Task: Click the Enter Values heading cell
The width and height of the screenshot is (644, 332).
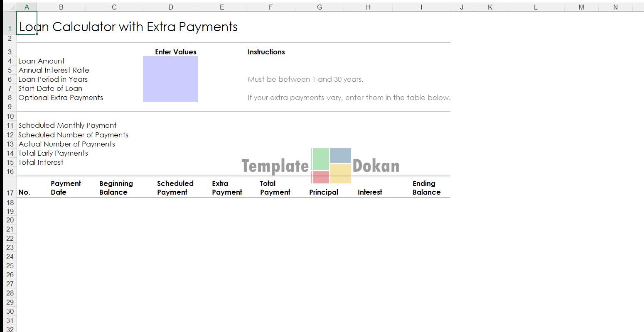Action: coord(175,52)
